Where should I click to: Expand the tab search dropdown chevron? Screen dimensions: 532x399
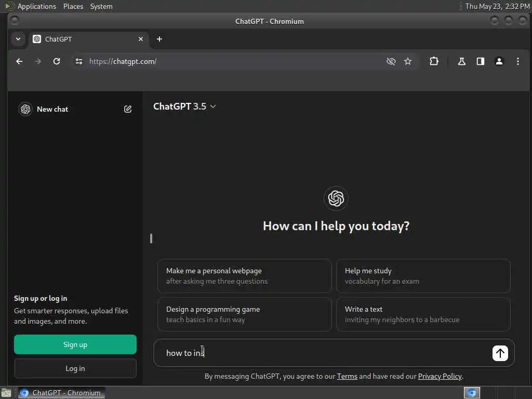click(x=18, y=39)
